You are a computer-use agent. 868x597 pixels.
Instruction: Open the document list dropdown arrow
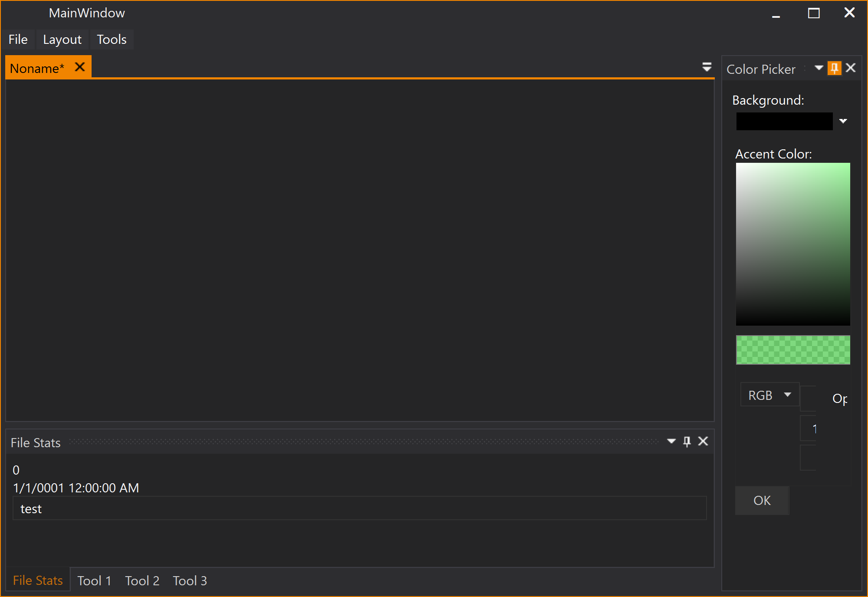click(x=707, y=67)
